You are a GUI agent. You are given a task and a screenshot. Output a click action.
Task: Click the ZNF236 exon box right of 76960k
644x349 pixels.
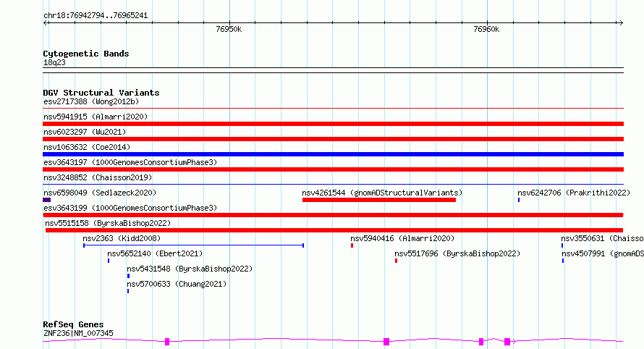tap(507, 342)
